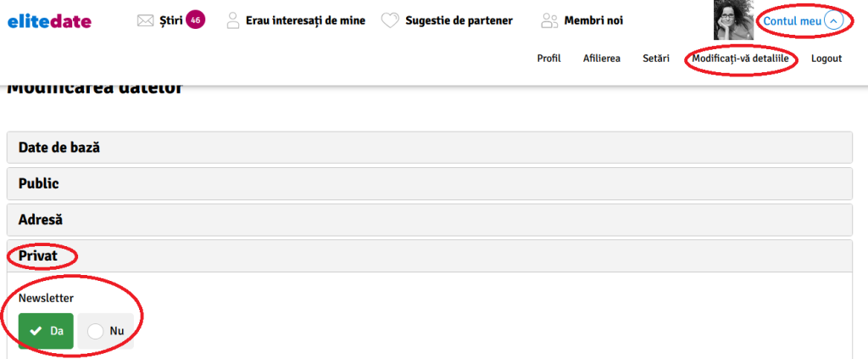The image size is (868, 359).
Task: Collapse the Privat section
Action: [x=429, y=256]
